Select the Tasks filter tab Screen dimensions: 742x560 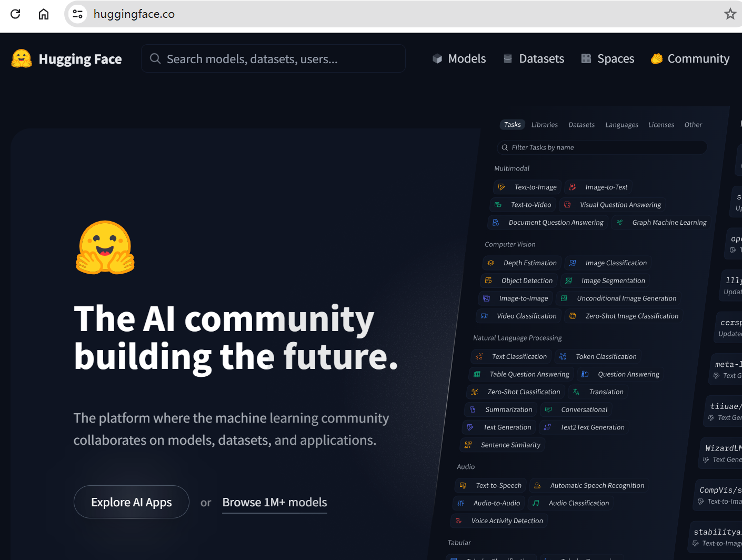pos(512,125)
